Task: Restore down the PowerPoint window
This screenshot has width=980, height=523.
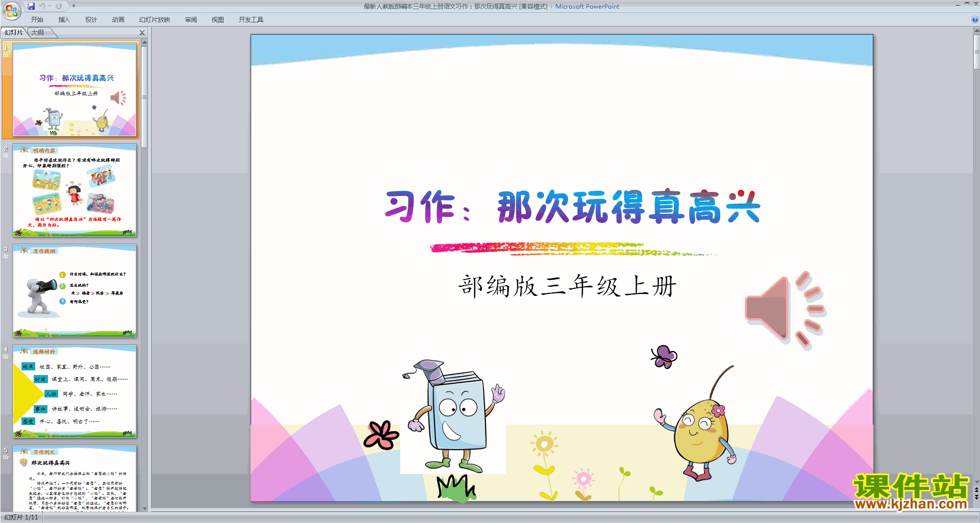Action: click(967, 4)
